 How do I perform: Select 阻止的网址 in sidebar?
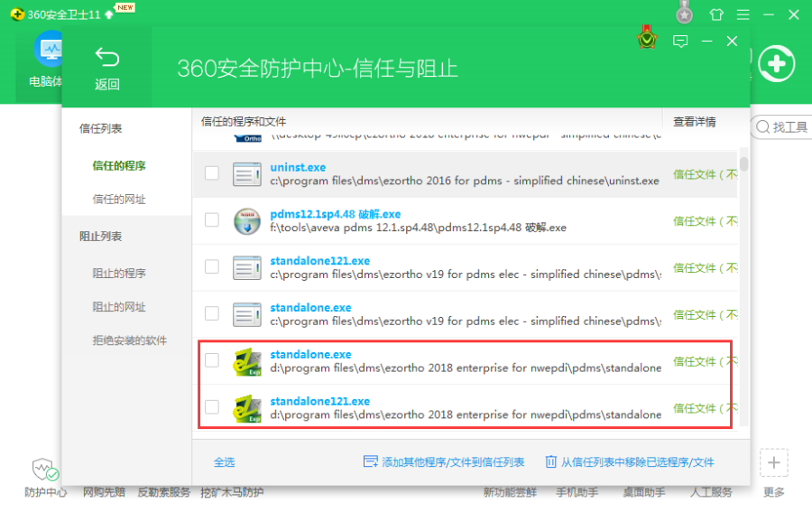pyautogui.click(x=119, y=307)
